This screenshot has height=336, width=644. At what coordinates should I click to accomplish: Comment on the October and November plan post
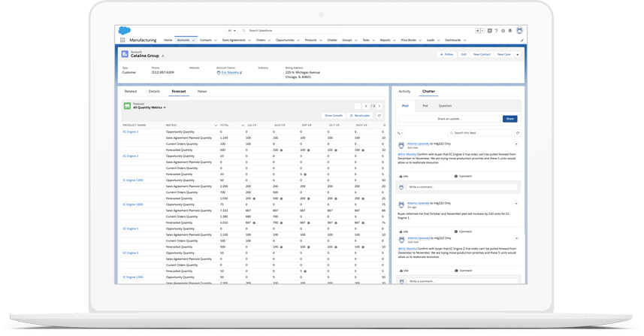464,232
